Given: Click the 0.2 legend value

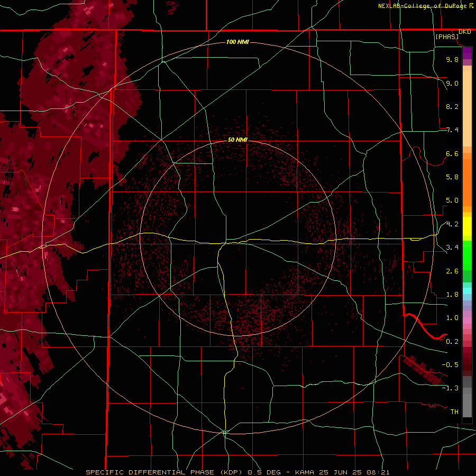Looking at the screenshot, I should coord(452,342).
